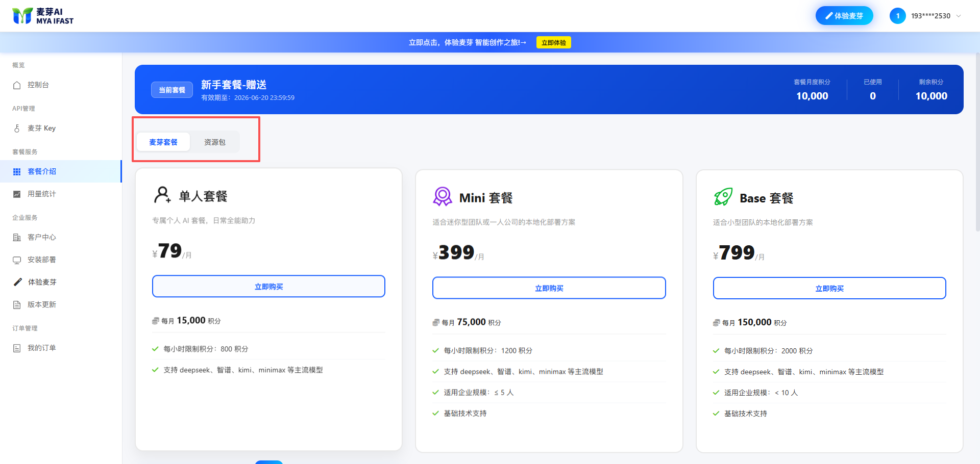
Task: Click the 客户中心 building icon
Action: pos(17,238)
